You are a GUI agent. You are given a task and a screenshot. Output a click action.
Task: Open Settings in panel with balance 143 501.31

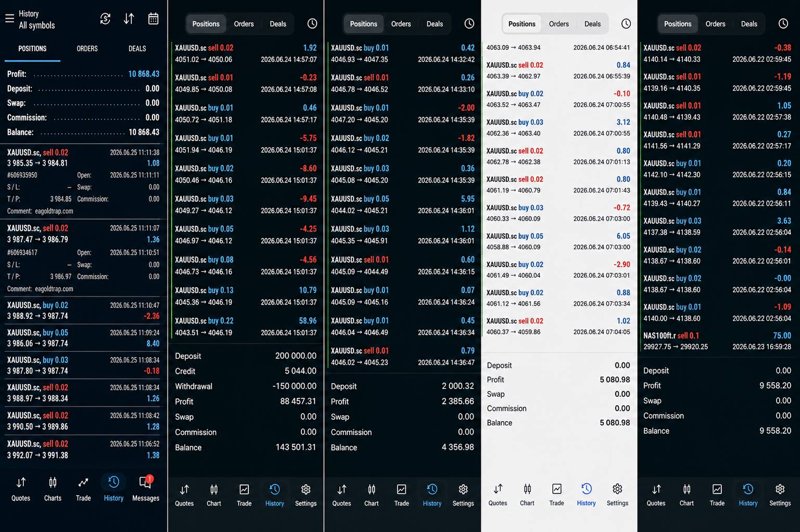(306, 495)
